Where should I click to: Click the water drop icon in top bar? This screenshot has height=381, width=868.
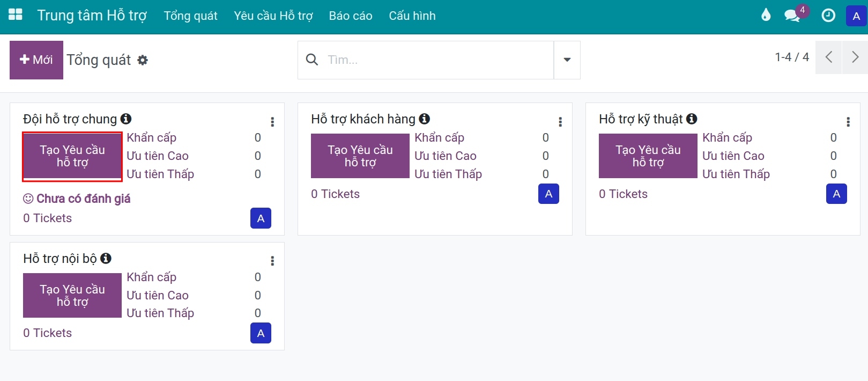tap(766, 15)
